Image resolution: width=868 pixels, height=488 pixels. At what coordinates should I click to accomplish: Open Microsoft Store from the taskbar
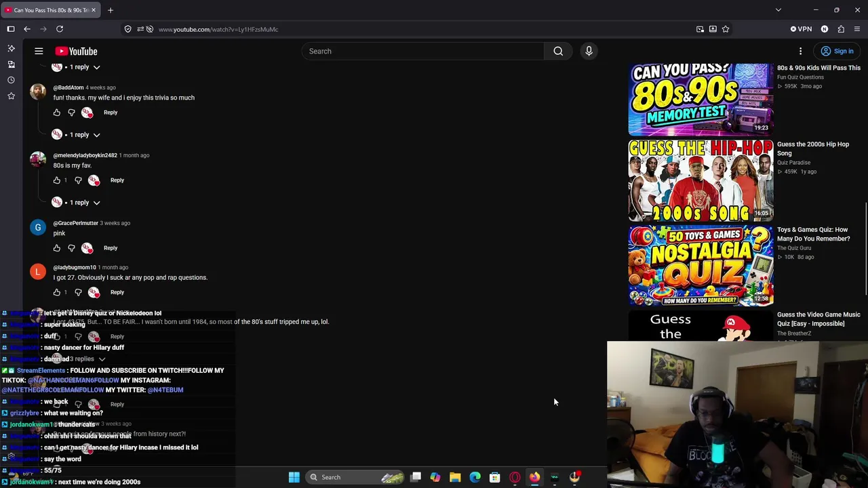tap(495, 477)
